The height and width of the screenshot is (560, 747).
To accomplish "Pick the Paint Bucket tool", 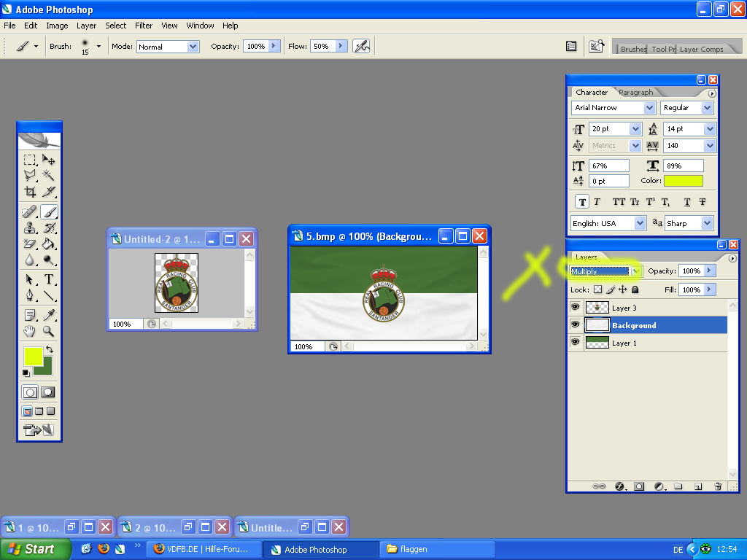I will [x=49, y=244].
